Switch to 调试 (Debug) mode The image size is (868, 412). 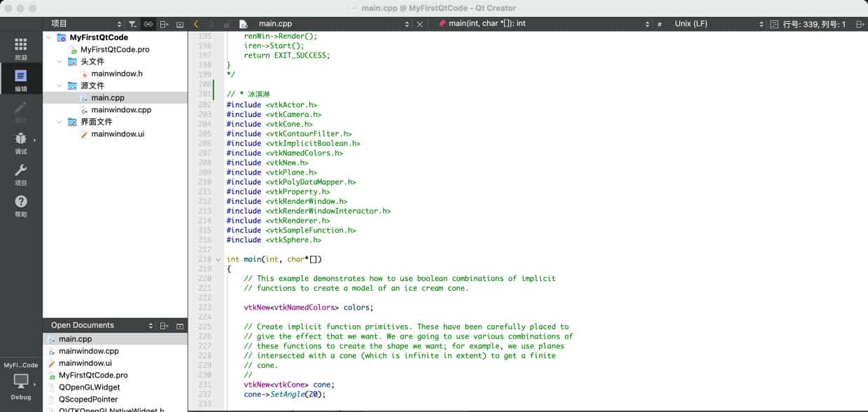click(x=20, y=143)
